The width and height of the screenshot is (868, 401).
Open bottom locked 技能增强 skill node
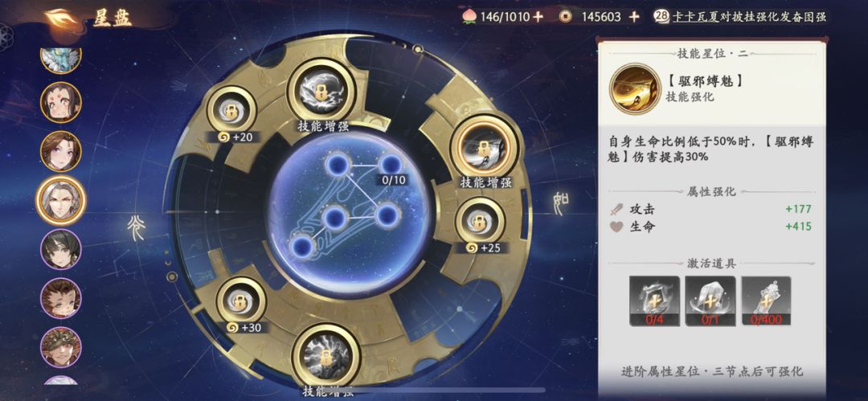point(323,354)
